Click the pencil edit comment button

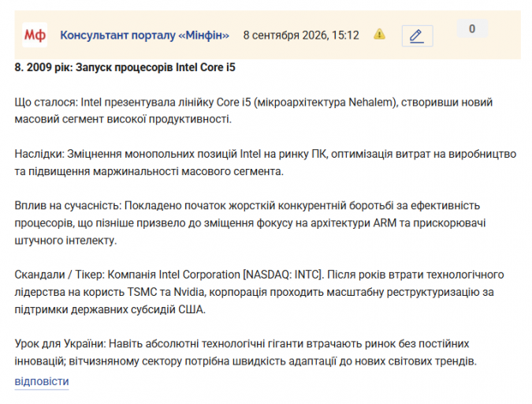[x=417, y=36]
